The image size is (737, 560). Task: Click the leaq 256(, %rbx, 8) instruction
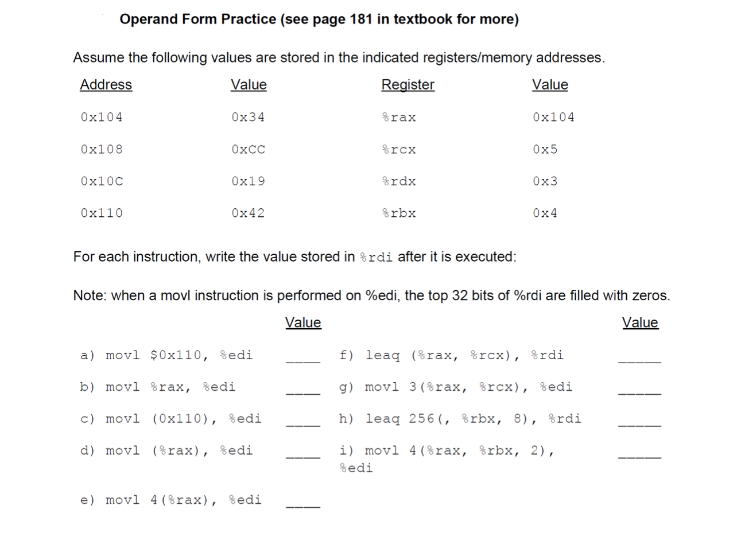pos(474,419)
